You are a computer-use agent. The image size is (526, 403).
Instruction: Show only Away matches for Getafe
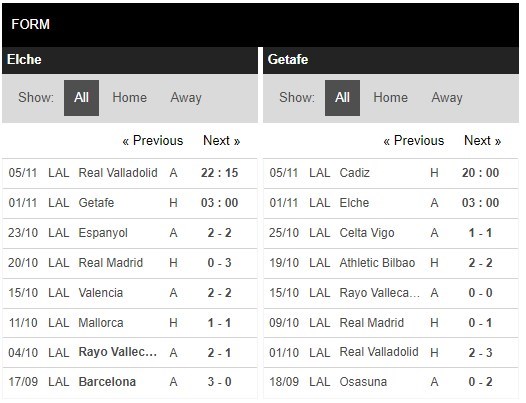coord(447,98)
